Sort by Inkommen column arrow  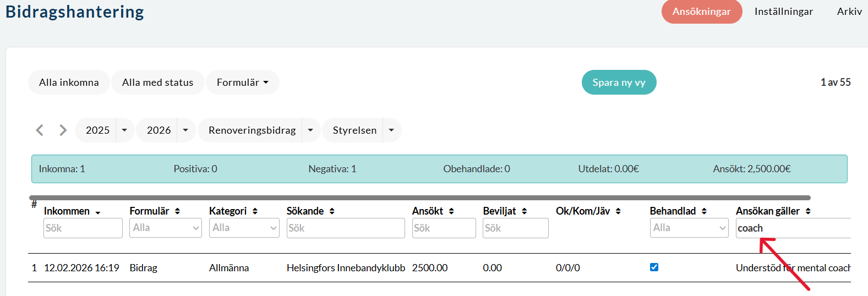click(x=98, y=212)
